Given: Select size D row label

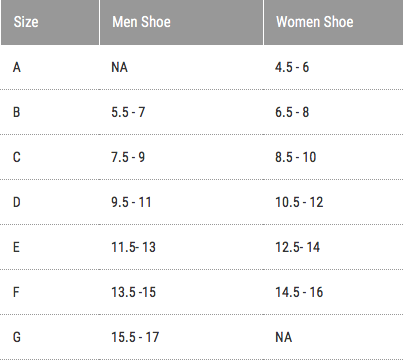Looking at the screenshot, I should (17, 202).
